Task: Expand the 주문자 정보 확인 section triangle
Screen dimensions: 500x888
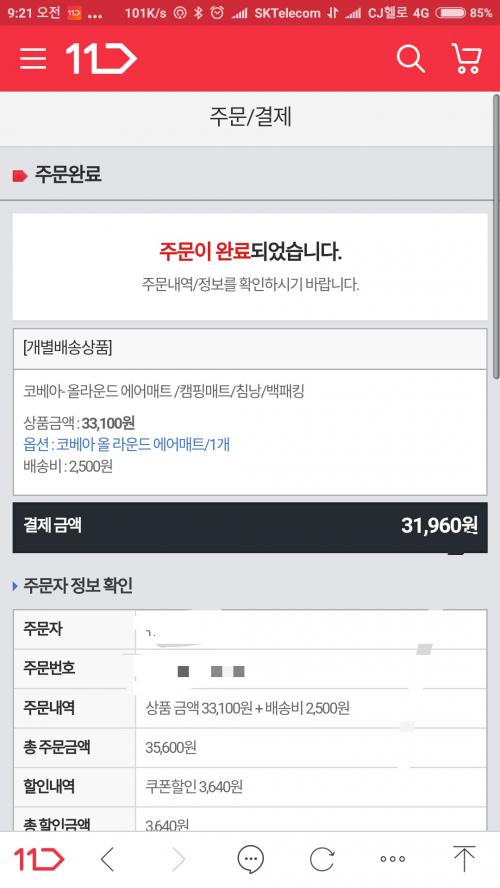Action: click(x=15, y=586)
